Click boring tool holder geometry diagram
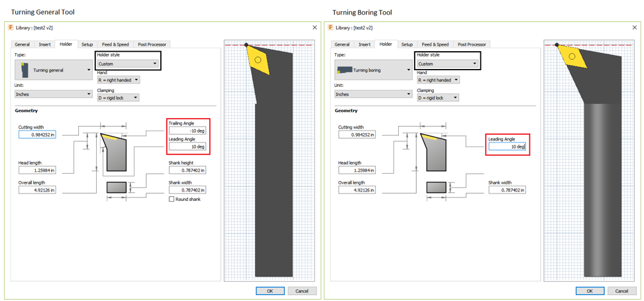This screenshot has height=301, width=644. pos(433,152)
